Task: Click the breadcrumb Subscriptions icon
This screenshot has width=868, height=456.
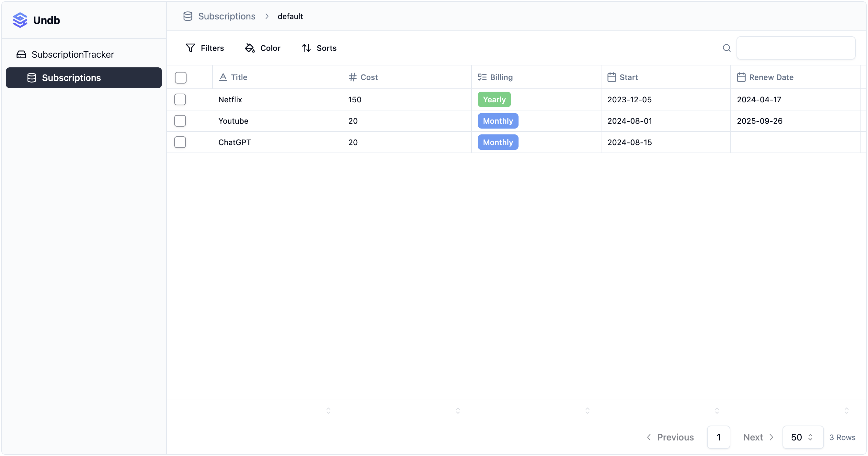Action: pos(188,16)
